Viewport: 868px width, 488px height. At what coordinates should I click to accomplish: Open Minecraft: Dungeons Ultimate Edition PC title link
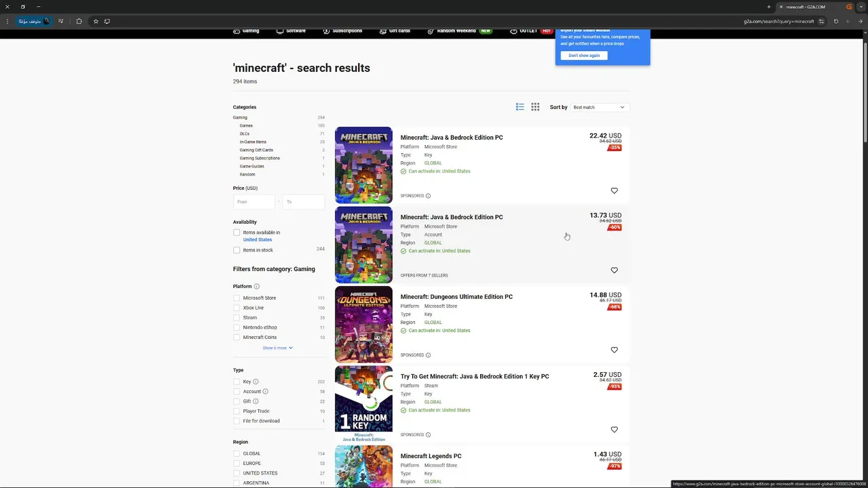click(x=456, y=297)
